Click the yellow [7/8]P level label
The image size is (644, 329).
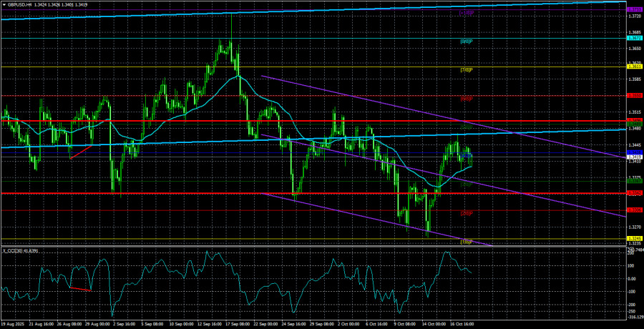(467, 70)
